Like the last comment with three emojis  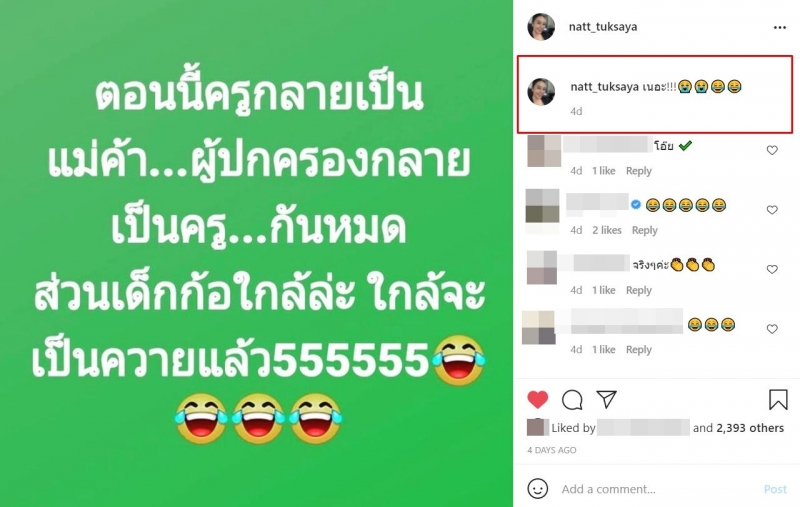772,329
